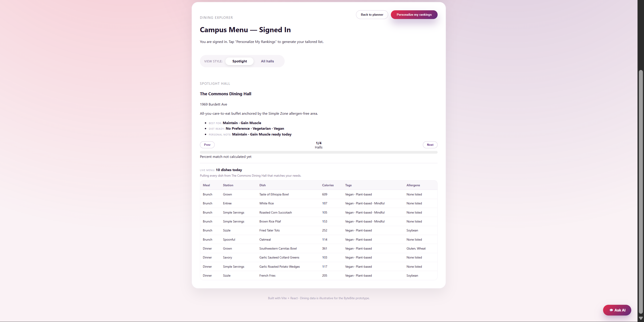Click the percent match progress bar

click(318, 152)
